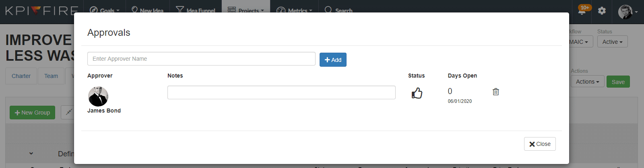Screen dimensions: 644x168
Task: Click the Enter Approver Name field
Action: point(201,59)
